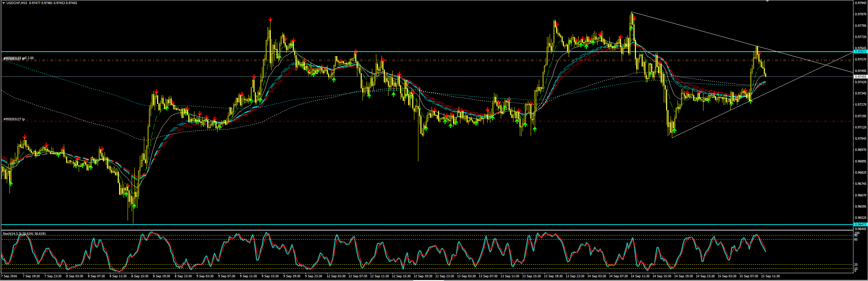
Task: Click the 7 Sep 19:30 time label
Action: coord(31,276)
